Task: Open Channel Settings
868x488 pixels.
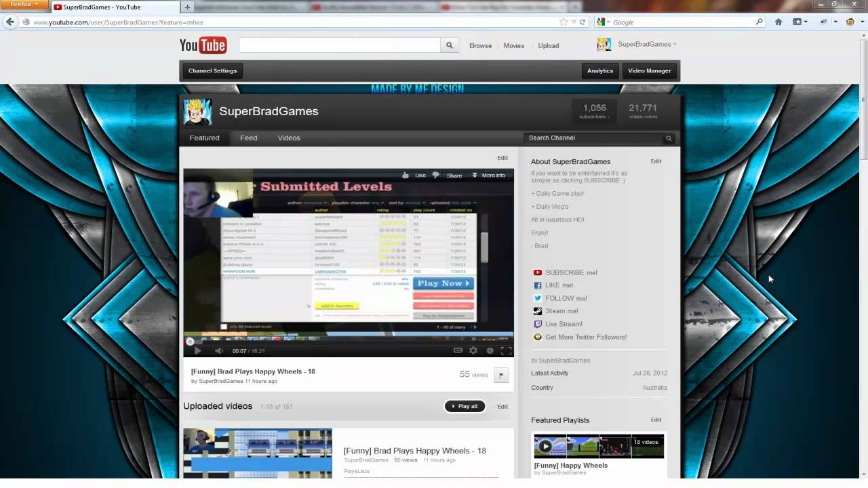Action: pyautogui.click(x=213, y=71)
